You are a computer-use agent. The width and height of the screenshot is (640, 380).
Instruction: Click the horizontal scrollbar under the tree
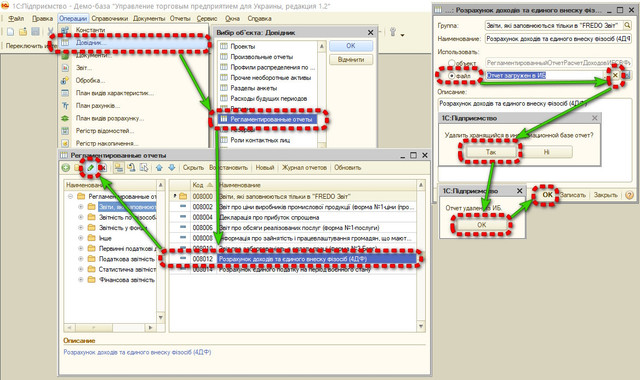point(110,327)
